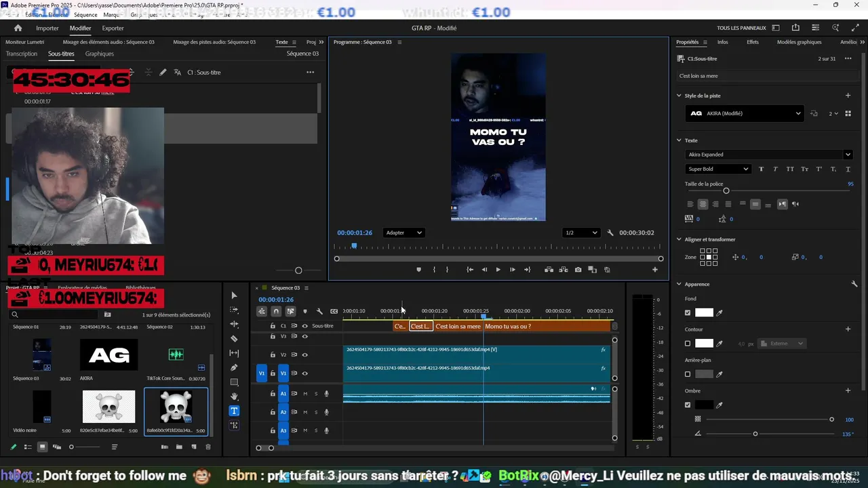Click the Home icon in the header

(18, 28)
